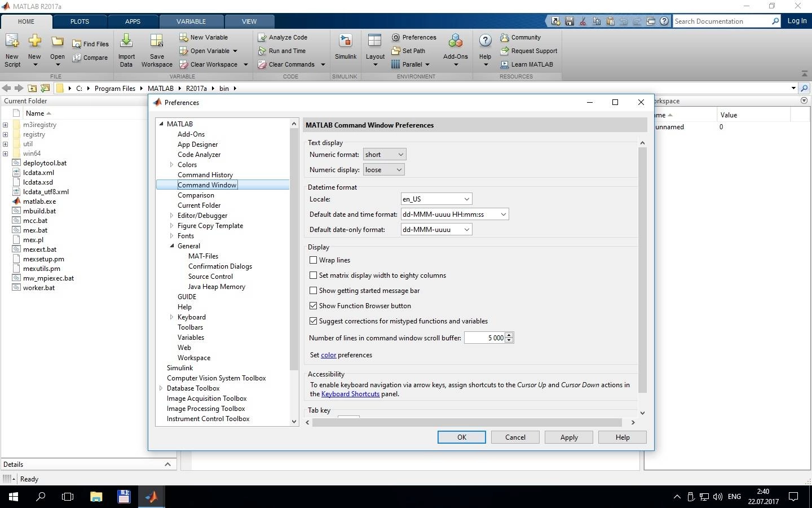Click Apply in Preferences dialog
The width and height of the screenshot is (812, 508).
(x=569, y=437)
